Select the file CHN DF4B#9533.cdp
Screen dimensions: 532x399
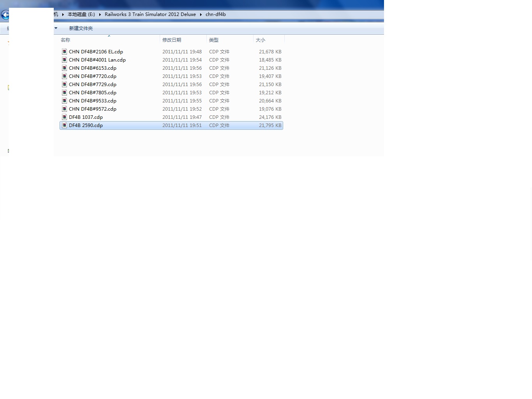92,101
